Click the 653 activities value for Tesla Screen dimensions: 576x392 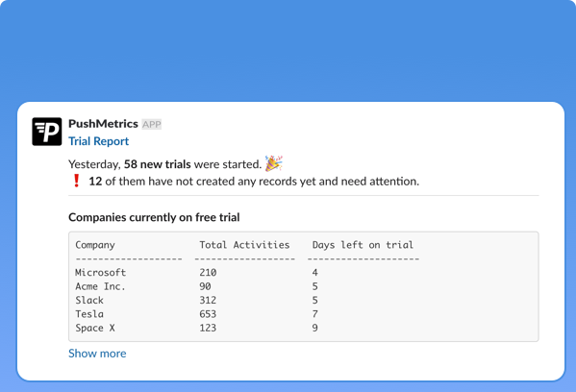tap(208, 314)
